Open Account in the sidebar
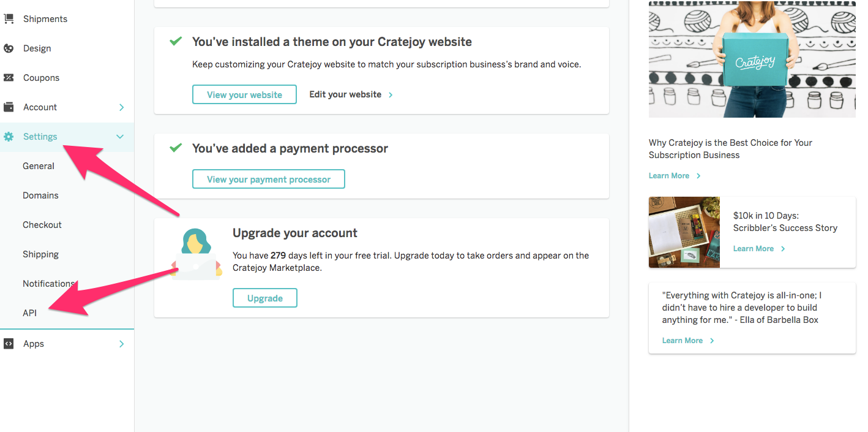 coord(40,107)
